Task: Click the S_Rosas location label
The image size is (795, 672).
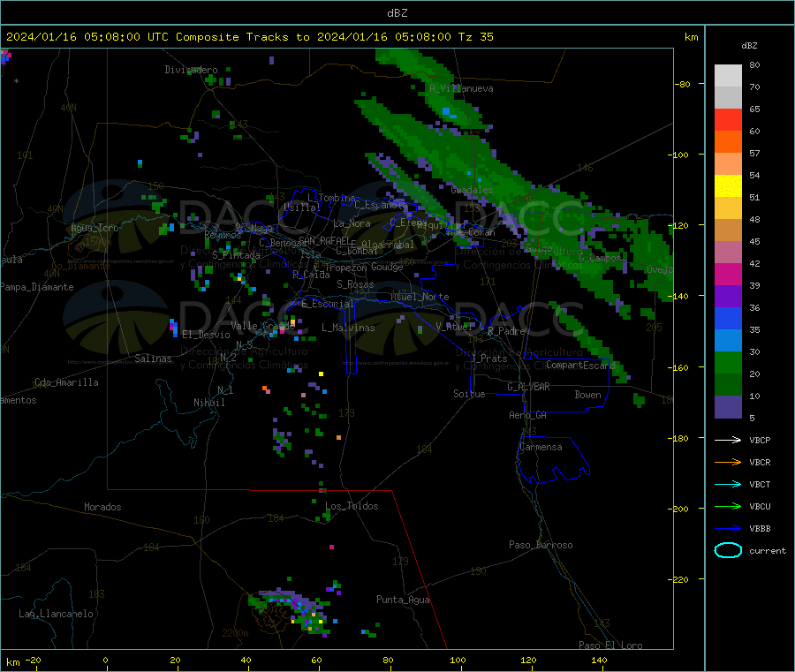Action: point(355,284)
